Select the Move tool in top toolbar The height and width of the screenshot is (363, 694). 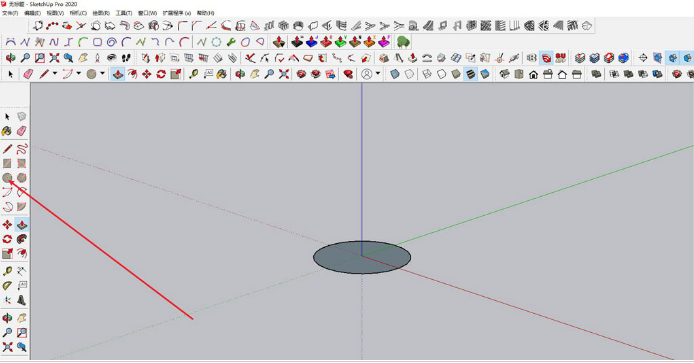point(147,74)
